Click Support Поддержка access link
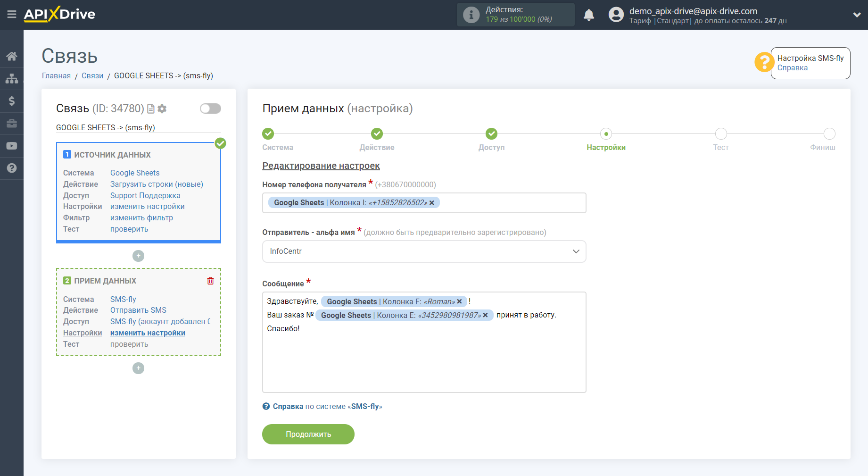Viewport: 868px width, 476px height. 145,195
